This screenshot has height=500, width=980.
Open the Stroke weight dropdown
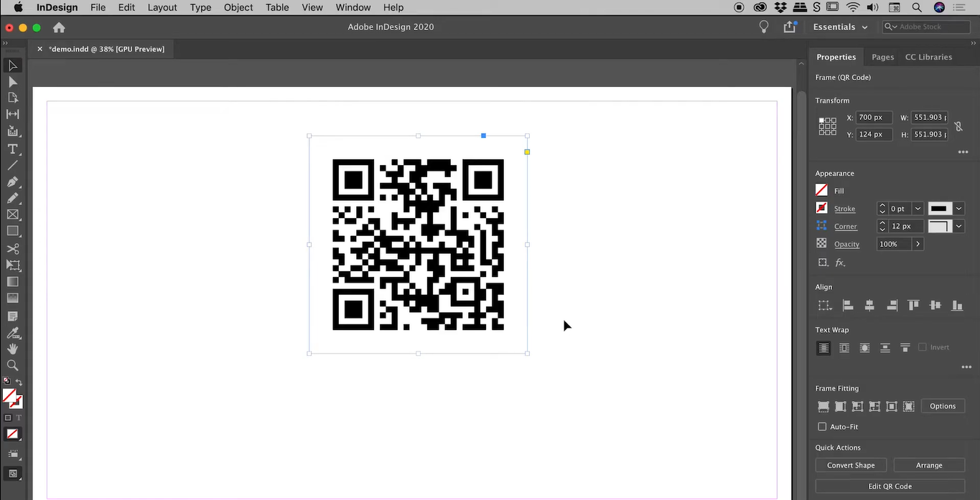[x=917, y=208]
